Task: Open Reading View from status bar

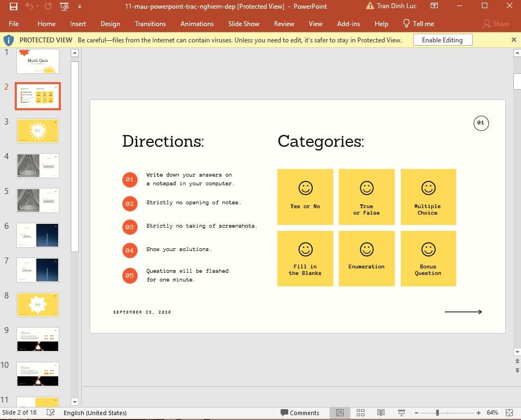Action: pyautogui.click(x=381, y=413)
